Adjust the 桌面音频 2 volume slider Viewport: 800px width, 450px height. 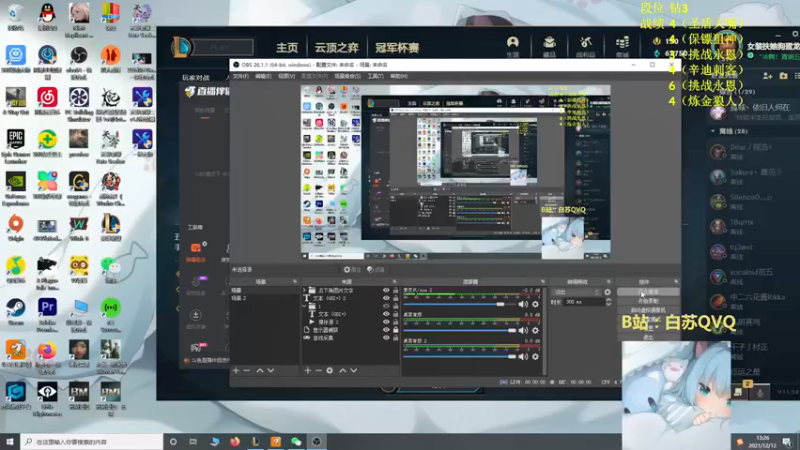tap(460, 357)
